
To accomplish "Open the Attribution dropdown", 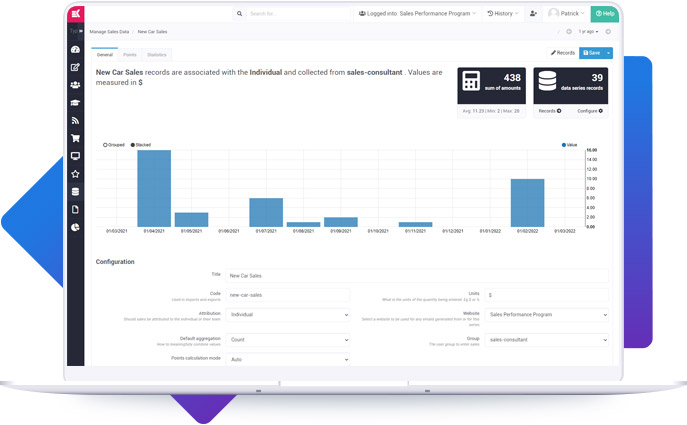I will coord(288,315).
